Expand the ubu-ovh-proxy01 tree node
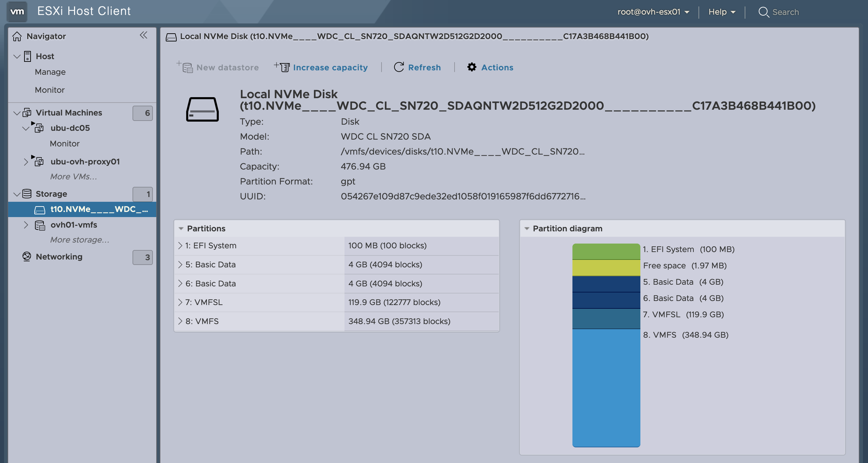Viewport: 868px width, 463px height. click(26, 162)
